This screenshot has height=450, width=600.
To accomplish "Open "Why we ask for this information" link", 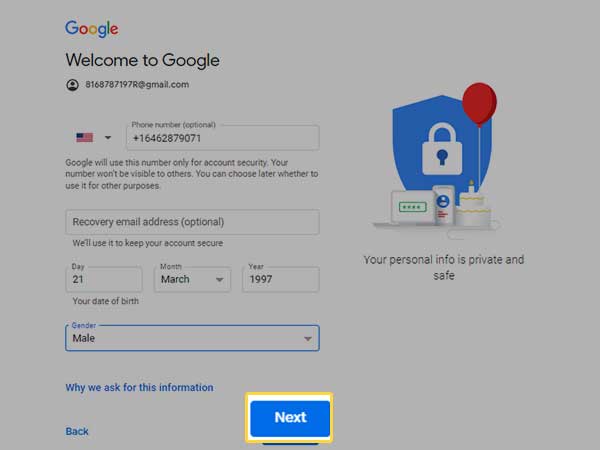I will tap(139, 388).
